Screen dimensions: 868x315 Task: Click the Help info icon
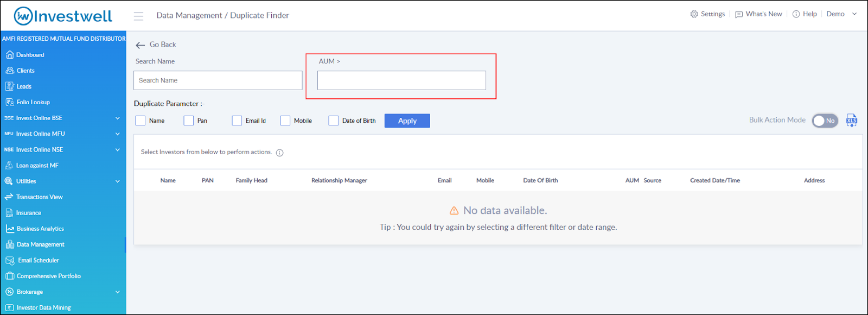coord(796,14)
